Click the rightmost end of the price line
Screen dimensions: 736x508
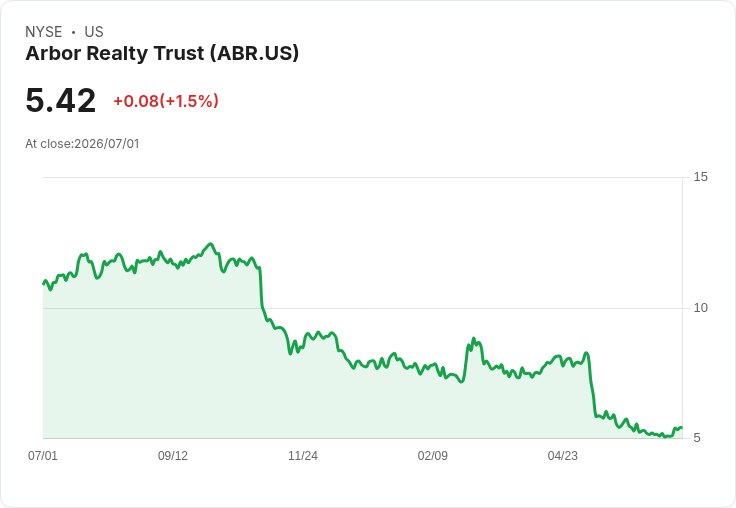point(681,427)
